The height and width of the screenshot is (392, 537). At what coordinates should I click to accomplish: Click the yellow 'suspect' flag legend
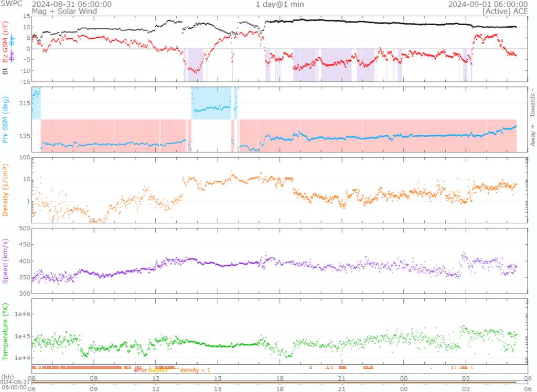coord(157,370)
